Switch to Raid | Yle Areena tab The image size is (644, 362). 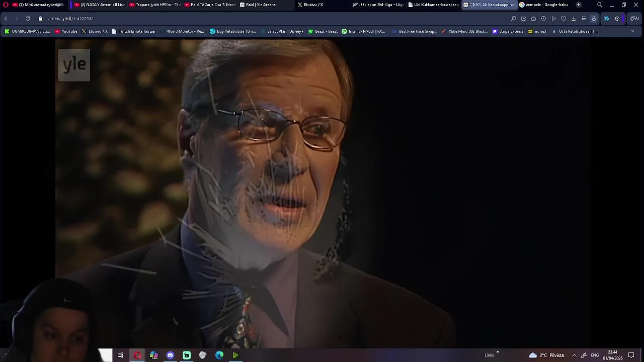click(x=265, y=5)
